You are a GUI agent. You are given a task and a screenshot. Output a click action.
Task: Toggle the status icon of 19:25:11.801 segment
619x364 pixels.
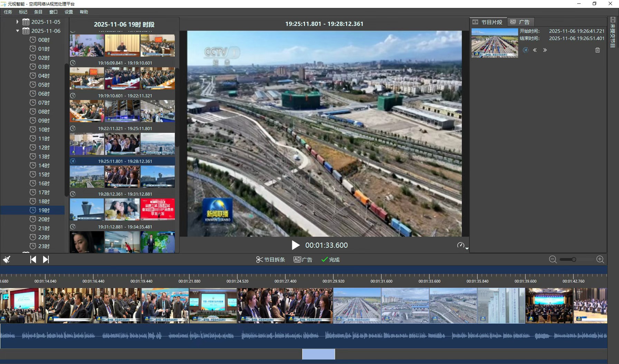point(73,161)
